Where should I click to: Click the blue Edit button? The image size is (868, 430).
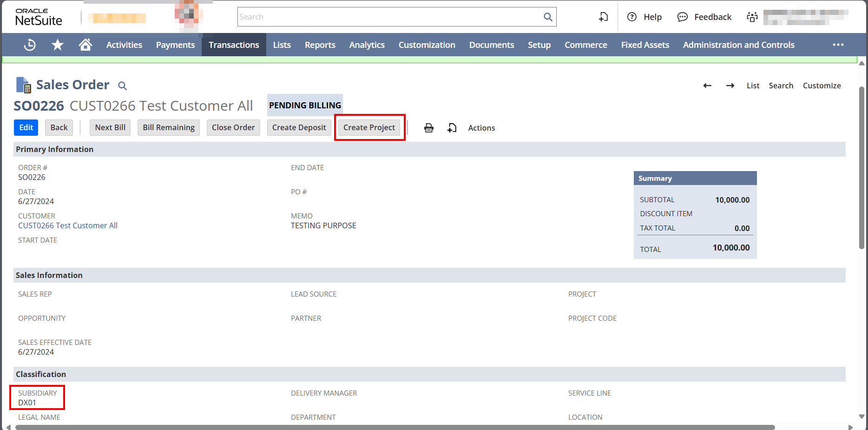tap(26, 127)
